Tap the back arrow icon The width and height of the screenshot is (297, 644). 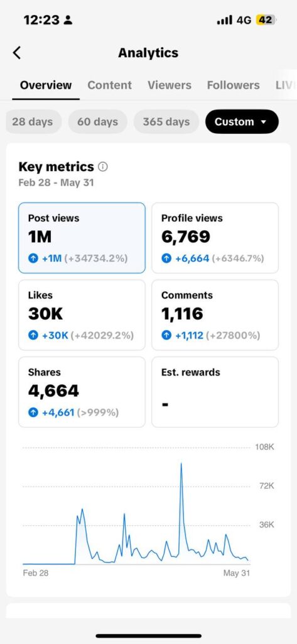pos(17,53)
